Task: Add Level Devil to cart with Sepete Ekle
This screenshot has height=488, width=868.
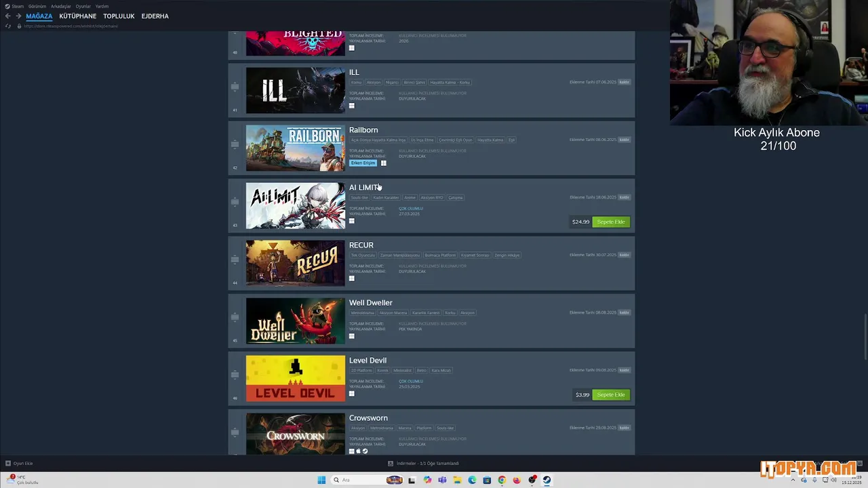Action: (x=611, y=394)
